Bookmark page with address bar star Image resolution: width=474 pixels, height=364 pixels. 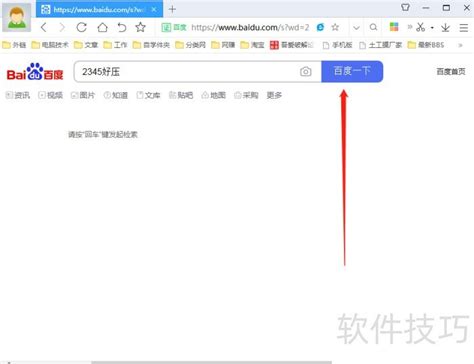335,27
